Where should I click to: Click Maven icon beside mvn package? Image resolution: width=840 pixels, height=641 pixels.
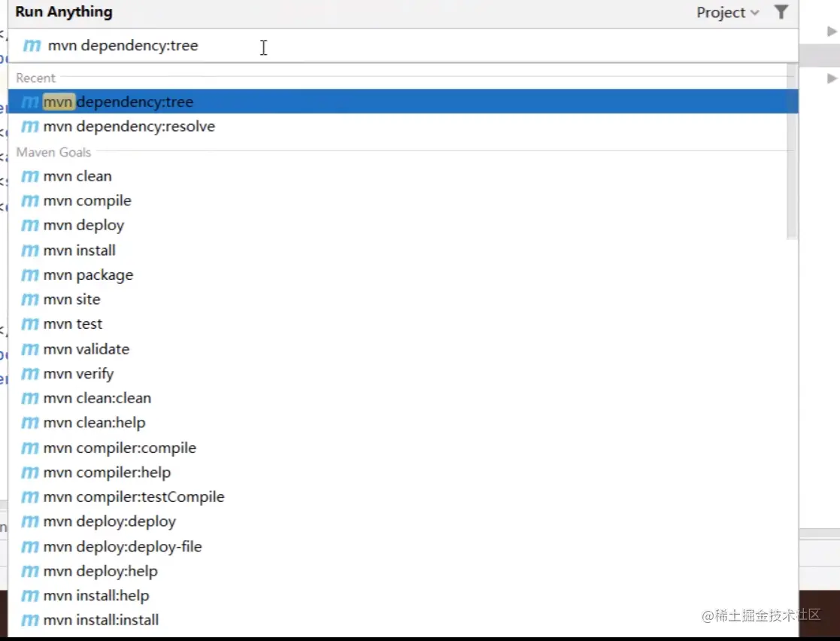(x=29, y=275)
